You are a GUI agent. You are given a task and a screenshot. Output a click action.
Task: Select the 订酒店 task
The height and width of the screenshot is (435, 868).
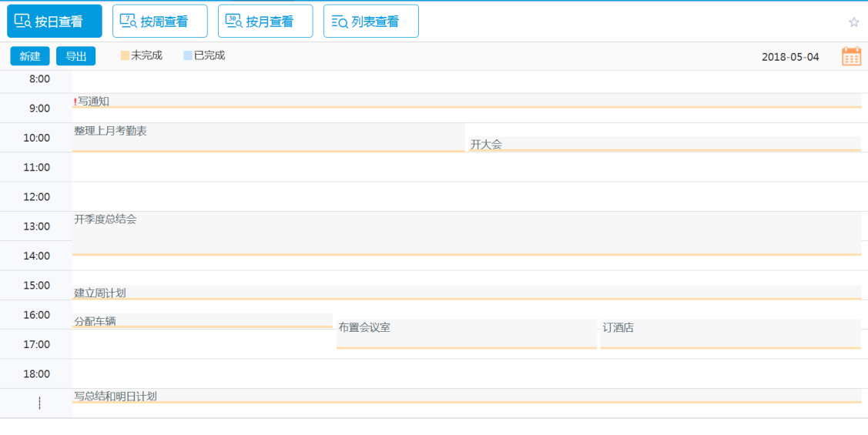pos(618,328)
